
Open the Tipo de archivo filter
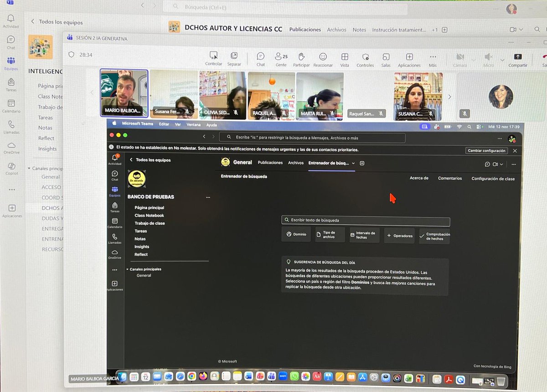(x=330, y=235)
